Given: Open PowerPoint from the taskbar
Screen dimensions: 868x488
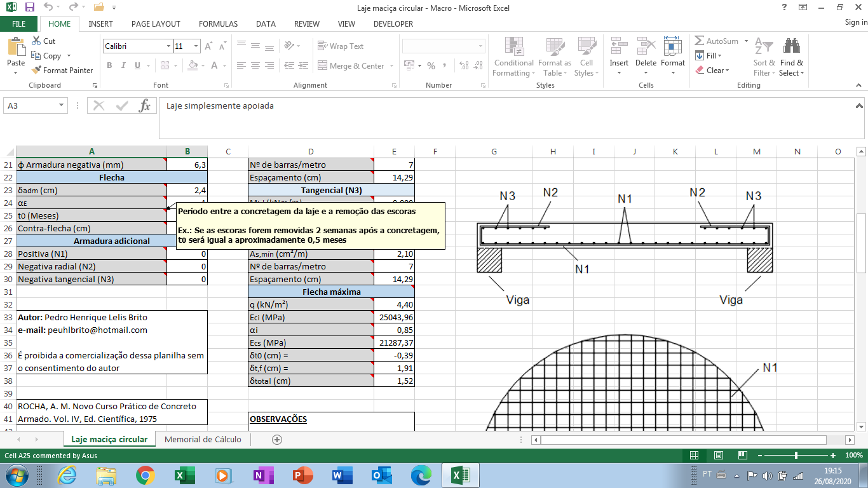Looking at the screenshot, I should click(302, 475).
